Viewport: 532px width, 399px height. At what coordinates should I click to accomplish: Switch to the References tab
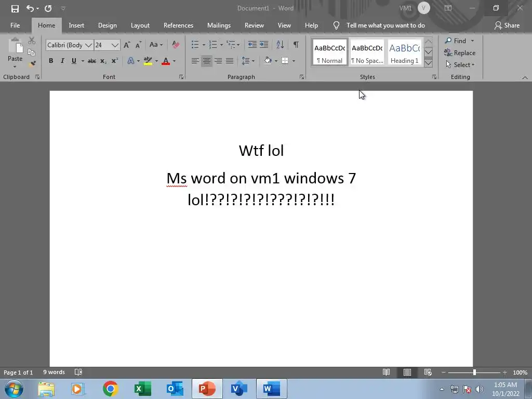click(x=178, y=25)
